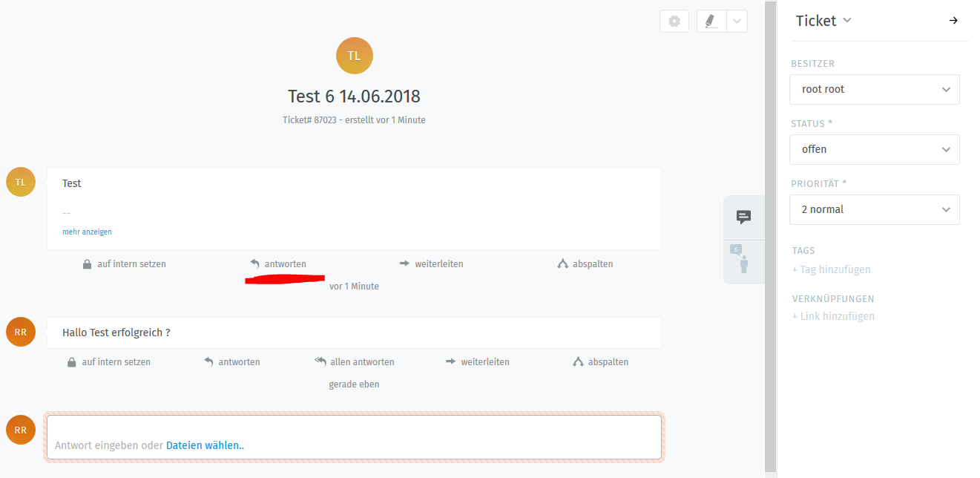Set the first article to internal via 'auf intern setzen'
Viewport: 980px width, 478px height.
pos(131,263)
